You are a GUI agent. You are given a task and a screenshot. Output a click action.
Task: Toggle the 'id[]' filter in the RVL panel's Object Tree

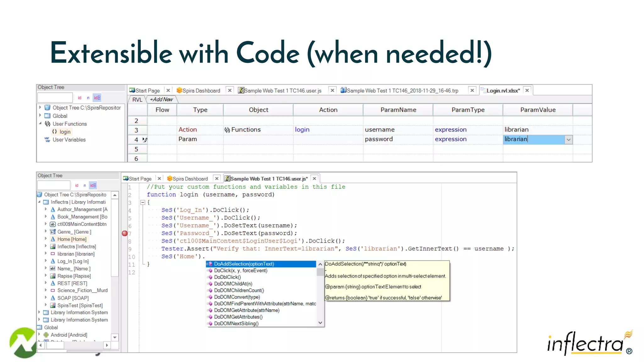click(97, 98)
